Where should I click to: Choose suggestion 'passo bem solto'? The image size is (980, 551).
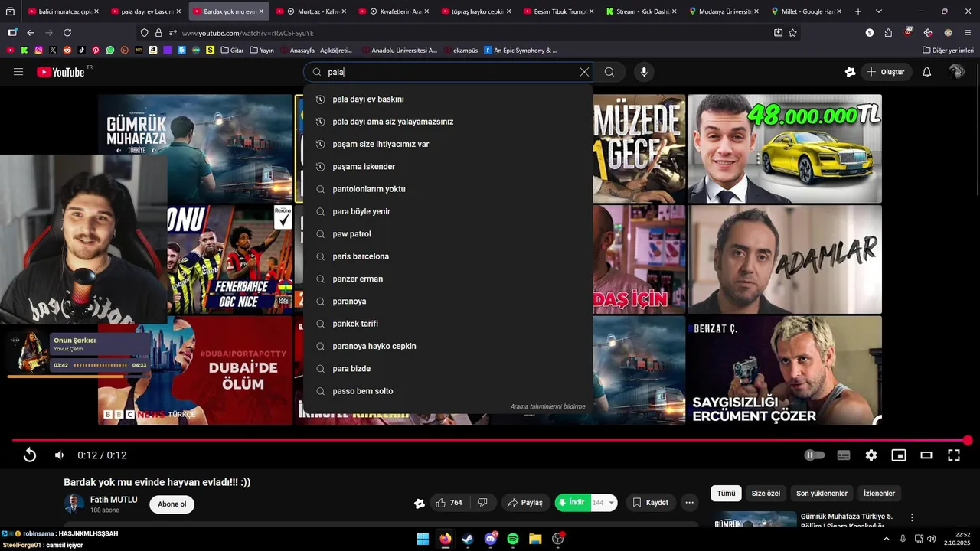448,391
